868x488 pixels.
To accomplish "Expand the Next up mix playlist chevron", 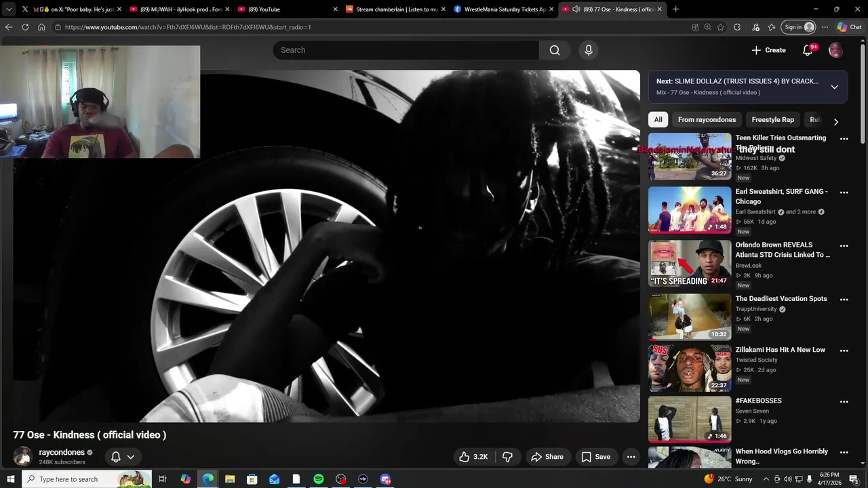I will click(835, 87).
